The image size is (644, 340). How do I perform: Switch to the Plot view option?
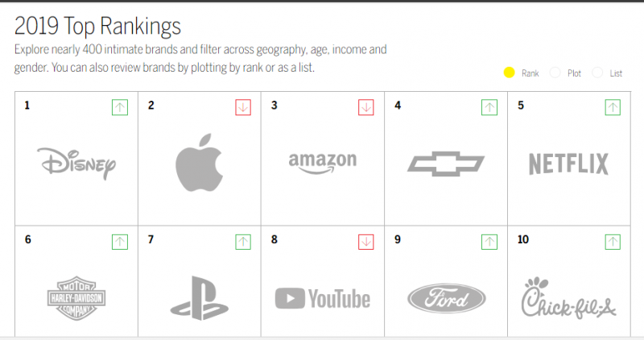555,73
